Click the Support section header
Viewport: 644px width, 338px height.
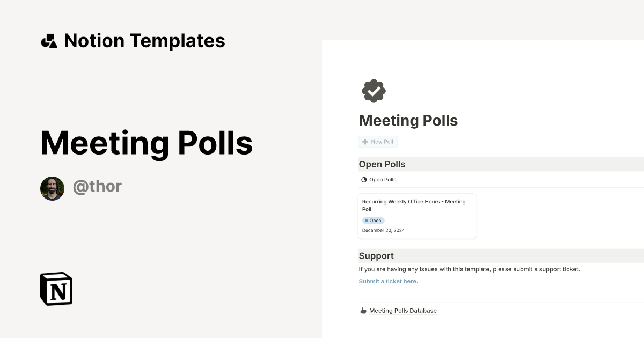click(376, 256)
